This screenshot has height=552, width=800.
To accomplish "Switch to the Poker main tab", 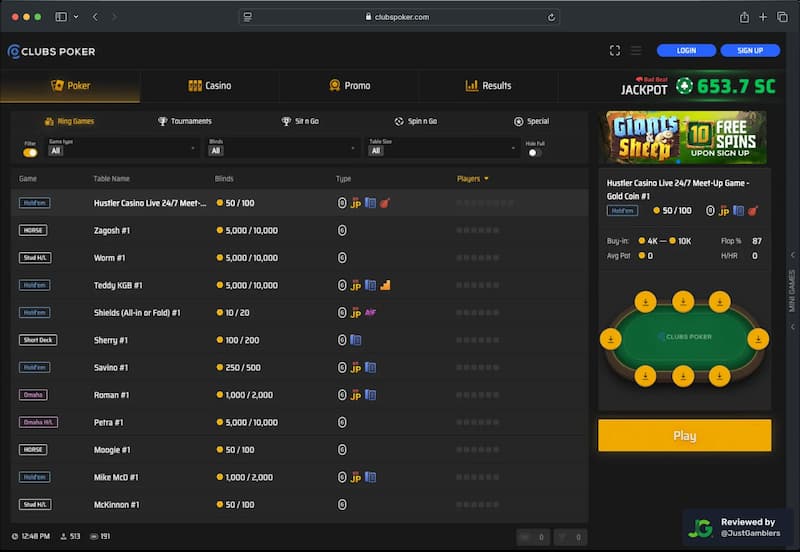I will (70, 86).
